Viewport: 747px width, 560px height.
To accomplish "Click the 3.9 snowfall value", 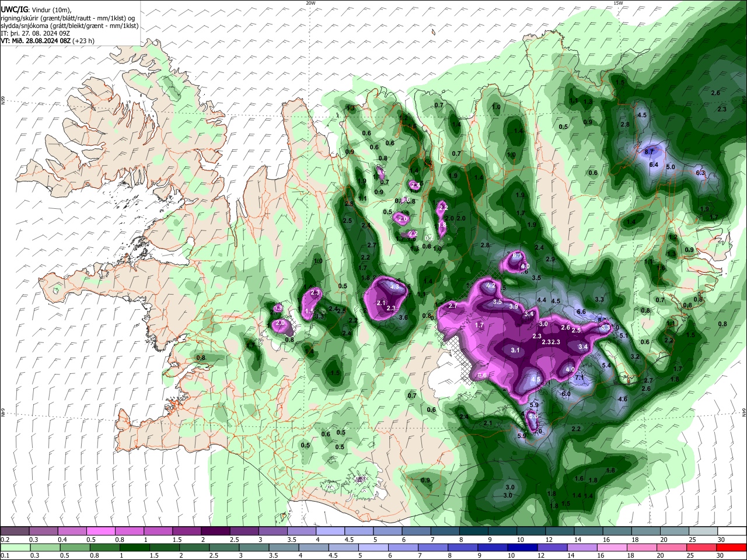I will pos(514,306).
